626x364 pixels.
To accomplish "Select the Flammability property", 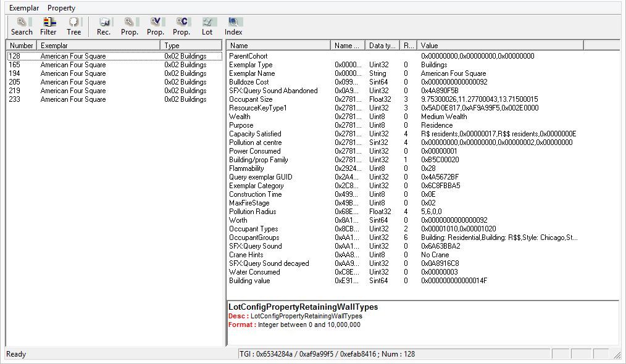I will 246,168.
